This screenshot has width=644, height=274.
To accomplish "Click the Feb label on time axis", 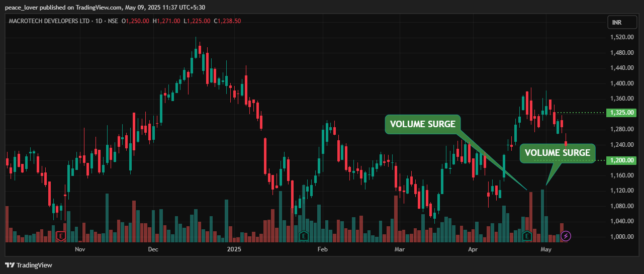I will pyautogui.click(x=322, y=249).
